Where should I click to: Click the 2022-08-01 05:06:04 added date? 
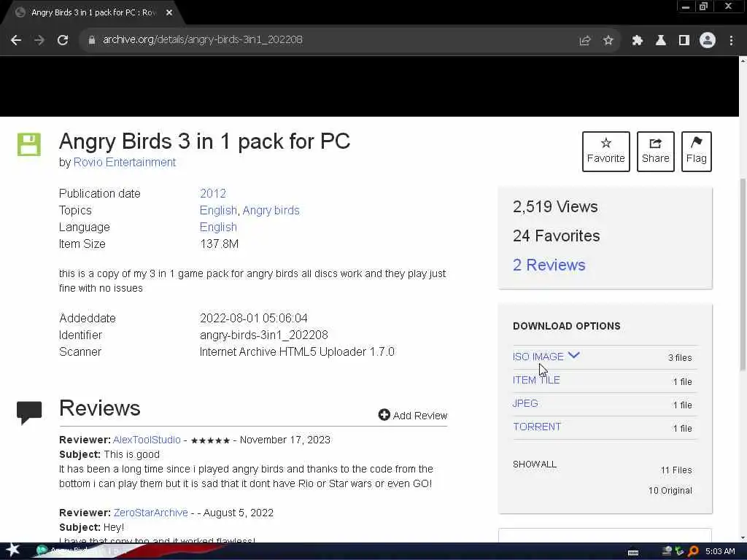[253, 318]
